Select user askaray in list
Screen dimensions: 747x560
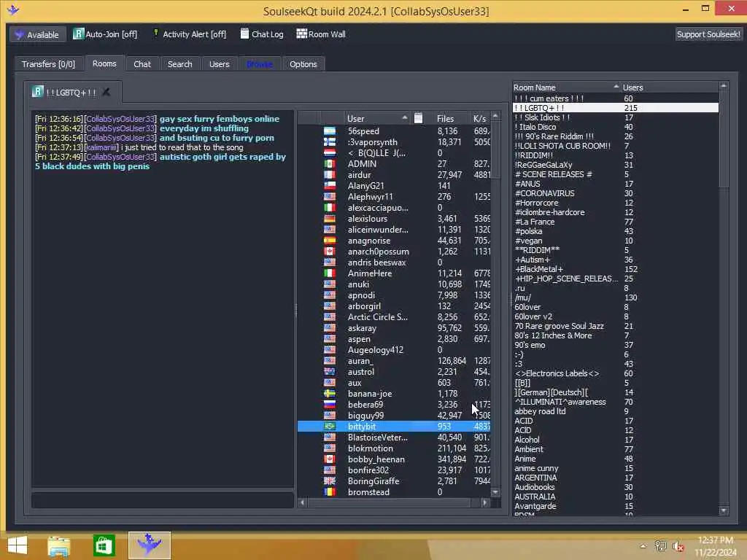(x=394, y=328)
